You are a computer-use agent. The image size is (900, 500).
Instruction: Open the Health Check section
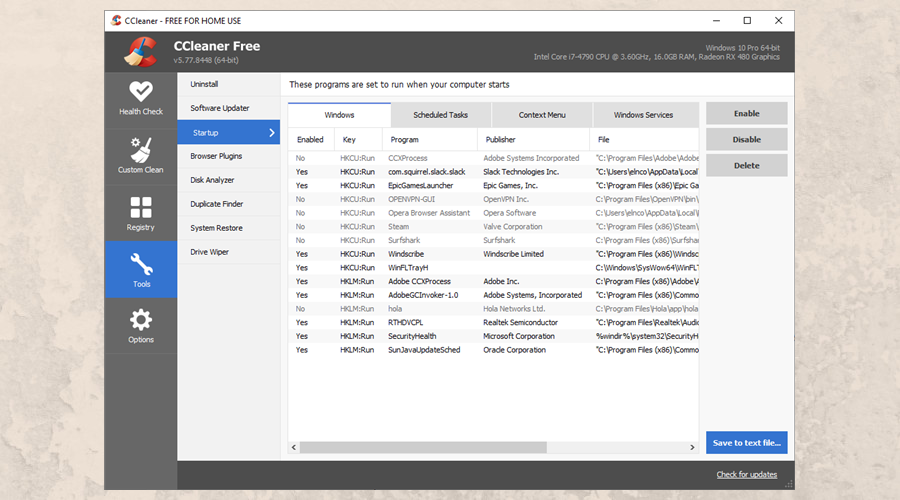141,99
